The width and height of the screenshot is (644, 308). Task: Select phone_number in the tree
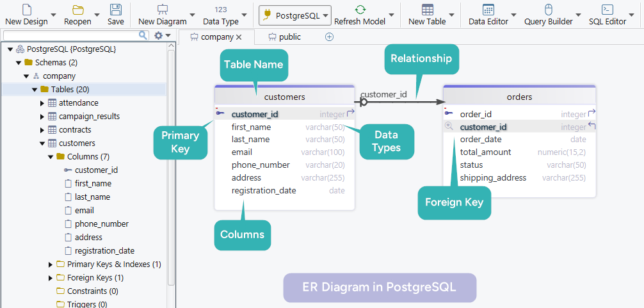(101, 224)
